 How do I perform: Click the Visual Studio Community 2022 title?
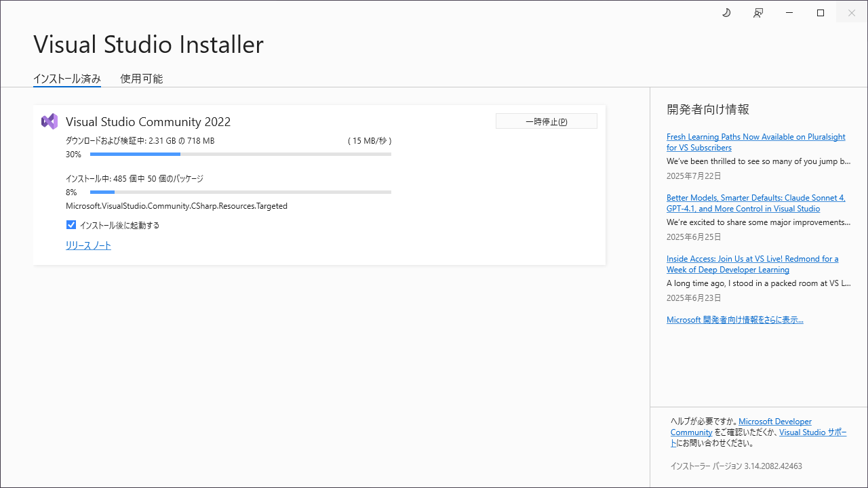149,122
